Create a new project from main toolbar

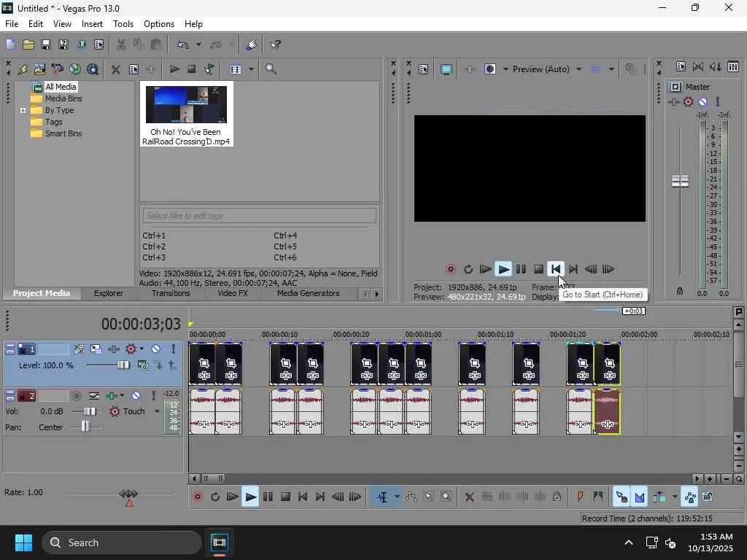coord(10,44)
